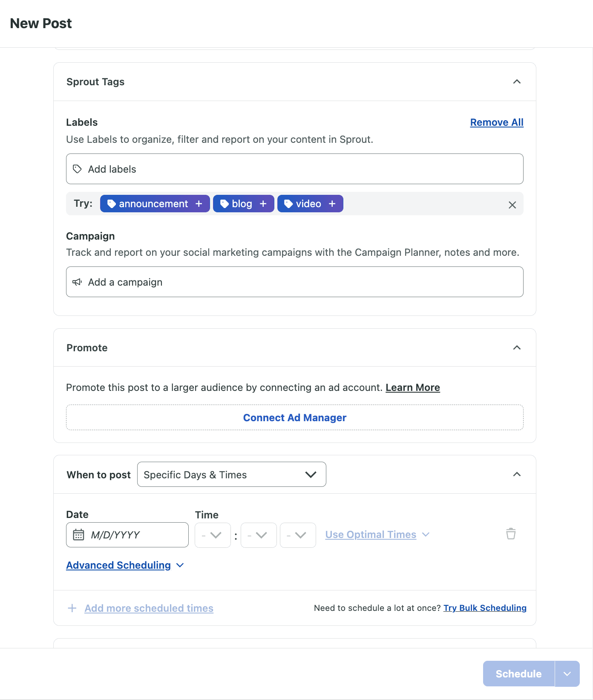Click the calendar icon in Date field

(78, 535)
